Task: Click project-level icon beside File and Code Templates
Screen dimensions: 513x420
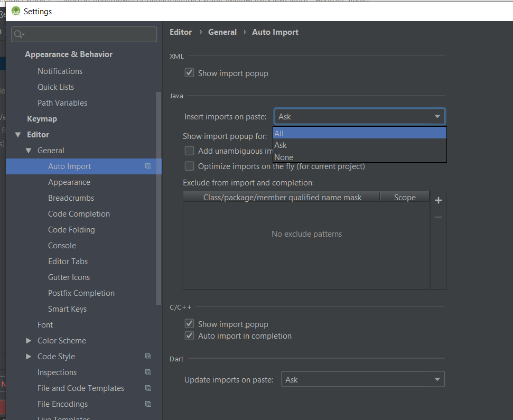Action: click(148, 388)
